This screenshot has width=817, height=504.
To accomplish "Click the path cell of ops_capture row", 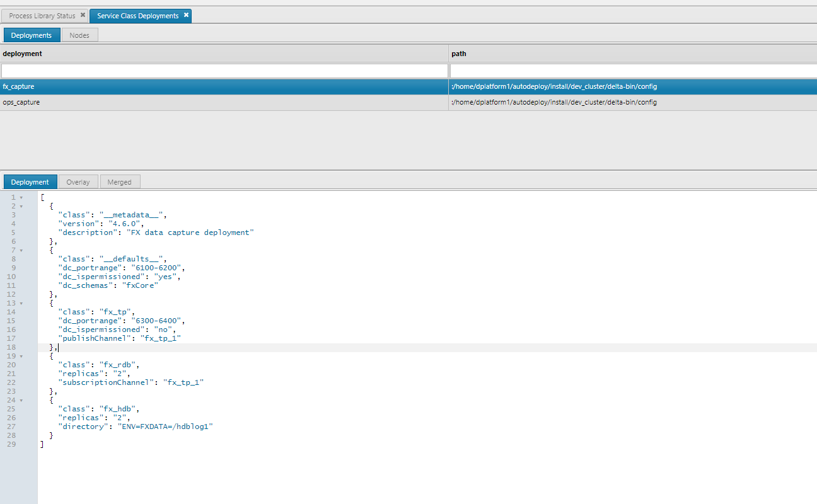I will point(633,102).
